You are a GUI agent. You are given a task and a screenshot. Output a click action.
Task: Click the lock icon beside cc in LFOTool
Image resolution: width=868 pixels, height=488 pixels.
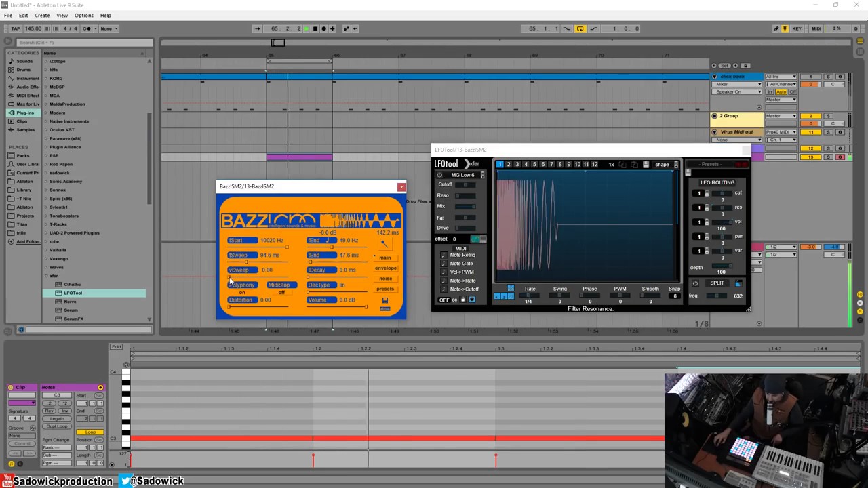click(463, 300)
